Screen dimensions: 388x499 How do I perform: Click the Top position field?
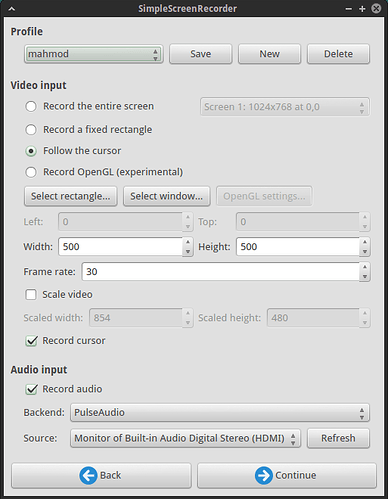point(298,222)
